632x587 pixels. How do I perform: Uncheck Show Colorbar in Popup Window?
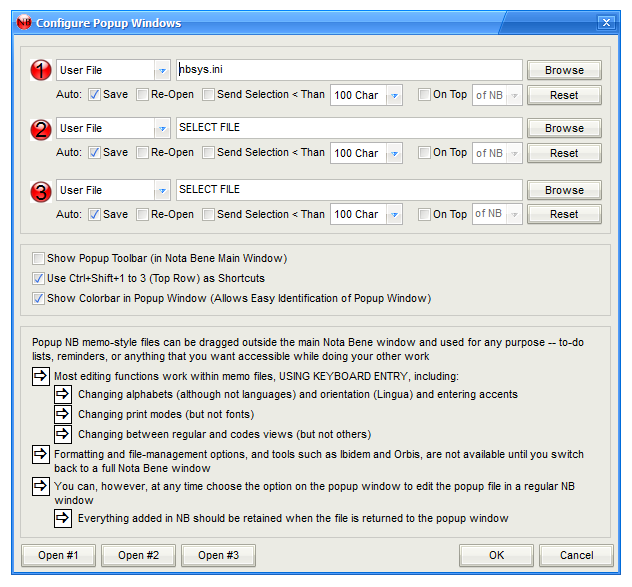pos(39,298)
